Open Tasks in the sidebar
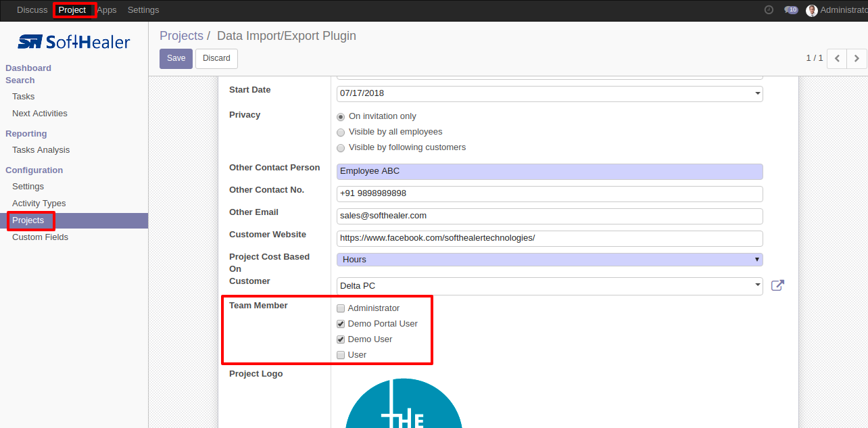868x428 pixels. pyautogui.click(x=24, y=97)
